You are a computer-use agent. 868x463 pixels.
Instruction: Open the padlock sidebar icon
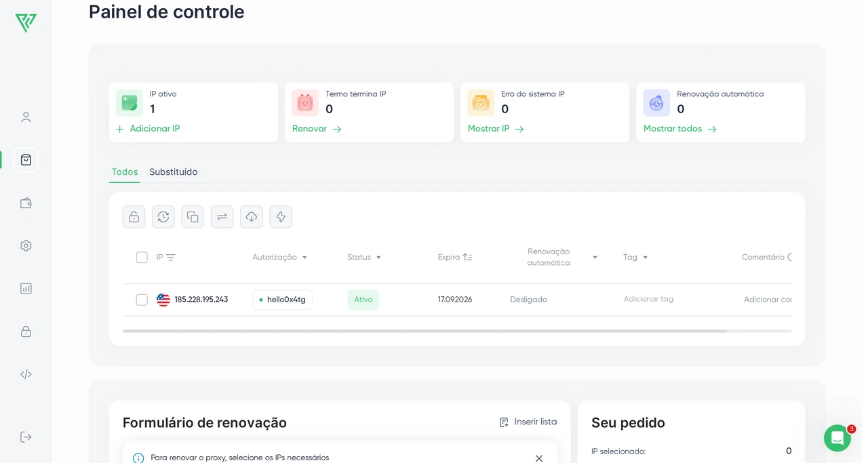[x=26, y=331]
